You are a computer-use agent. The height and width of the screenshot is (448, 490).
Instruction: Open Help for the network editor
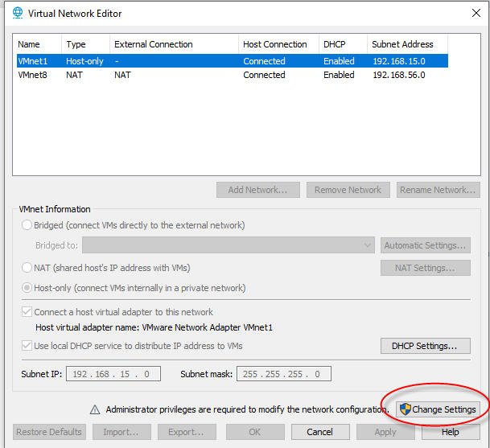(450, 432)
